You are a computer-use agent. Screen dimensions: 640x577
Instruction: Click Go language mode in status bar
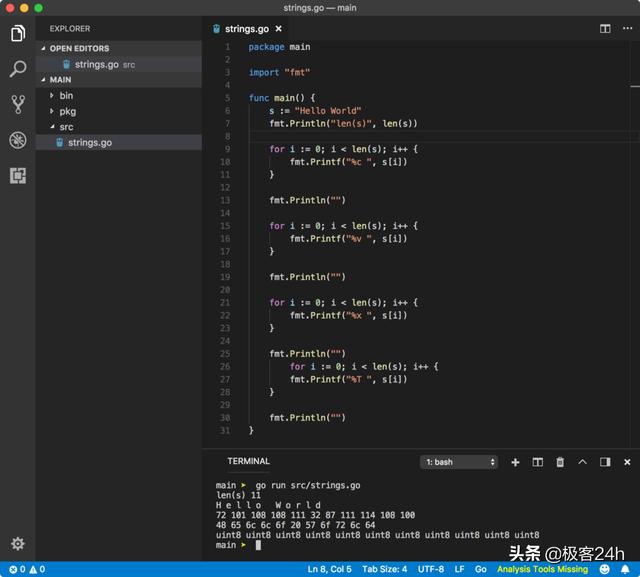(480, 569)
